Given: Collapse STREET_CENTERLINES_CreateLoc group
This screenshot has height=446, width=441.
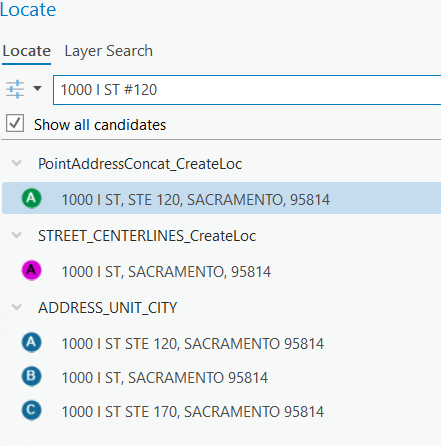Looking at the screenshot, I should [16, 235].
